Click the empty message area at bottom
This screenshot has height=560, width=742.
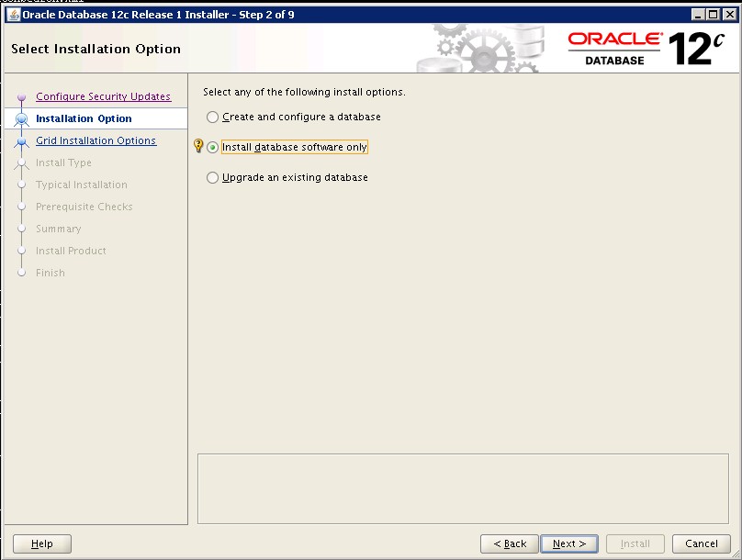(463, 488)
